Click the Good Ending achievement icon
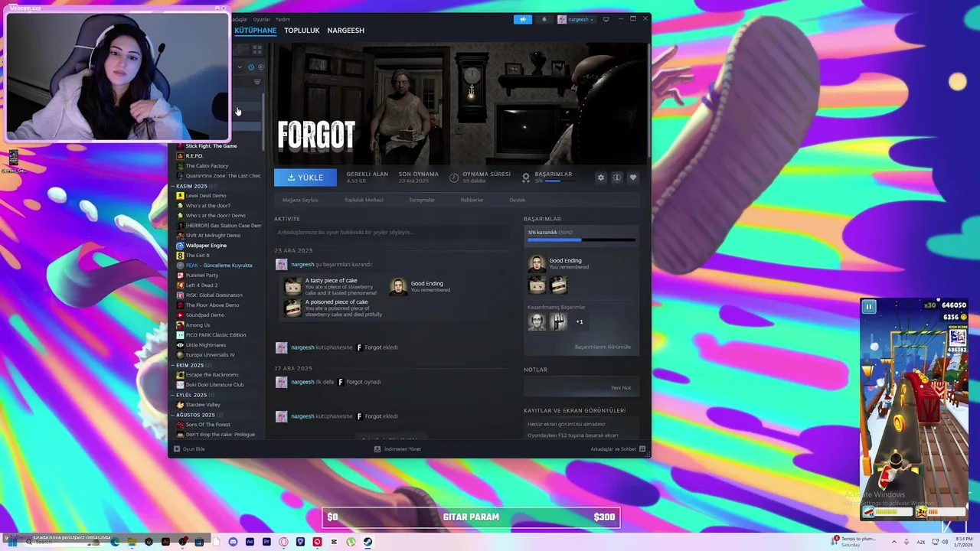The height and width of the screenshot is (551, 980). (x=537, y=264)
